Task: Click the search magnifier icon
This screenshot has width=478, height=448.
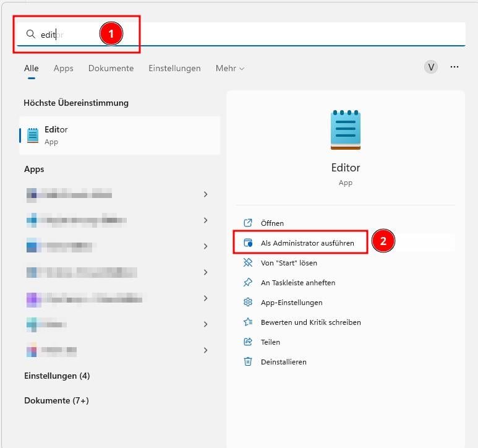Action: pos(30,34)
